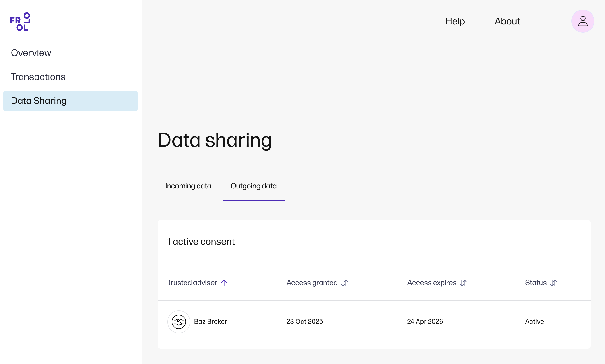Click the Frollo logo
This screenshot has height=364, width=605.
coord(20,22)
